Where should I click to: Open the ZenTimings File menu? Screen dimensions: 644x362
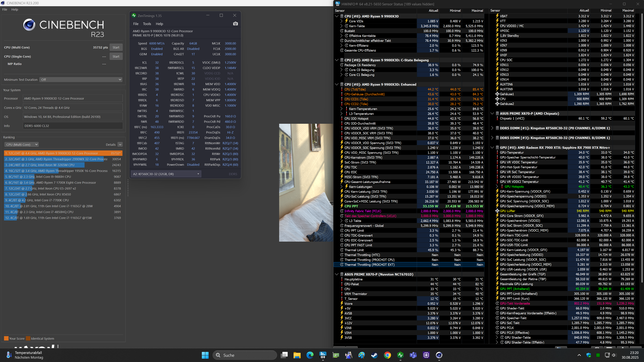136,24
